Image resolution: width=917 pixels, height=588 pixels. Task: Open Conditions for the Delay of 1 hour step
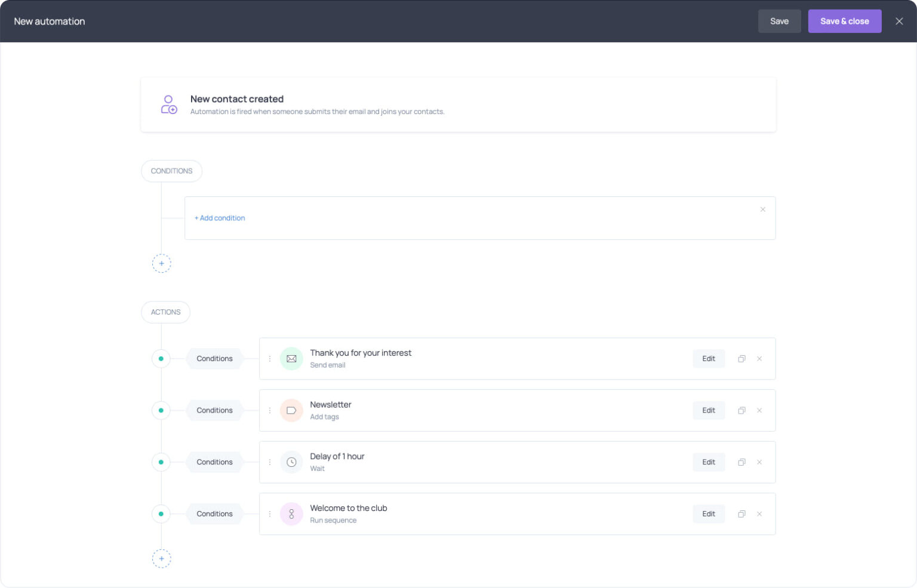(x=214, y=461)
